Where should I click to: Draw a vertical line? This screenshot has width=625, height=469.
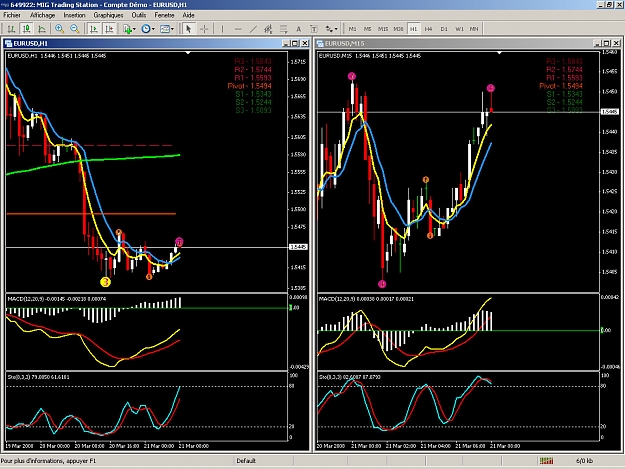tap(222, 29)
